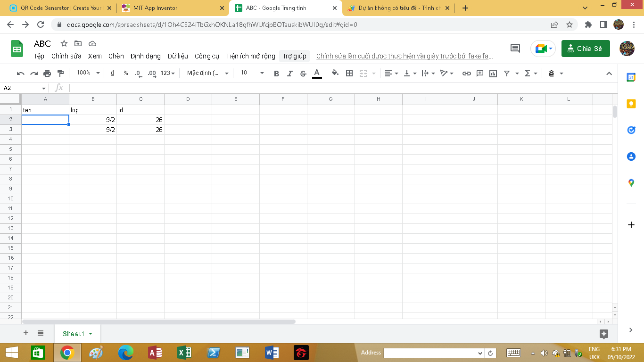The height and width of the screenshot is (362, 644).
Task: Open Google Keep from side panel
Action: [631, 104]
